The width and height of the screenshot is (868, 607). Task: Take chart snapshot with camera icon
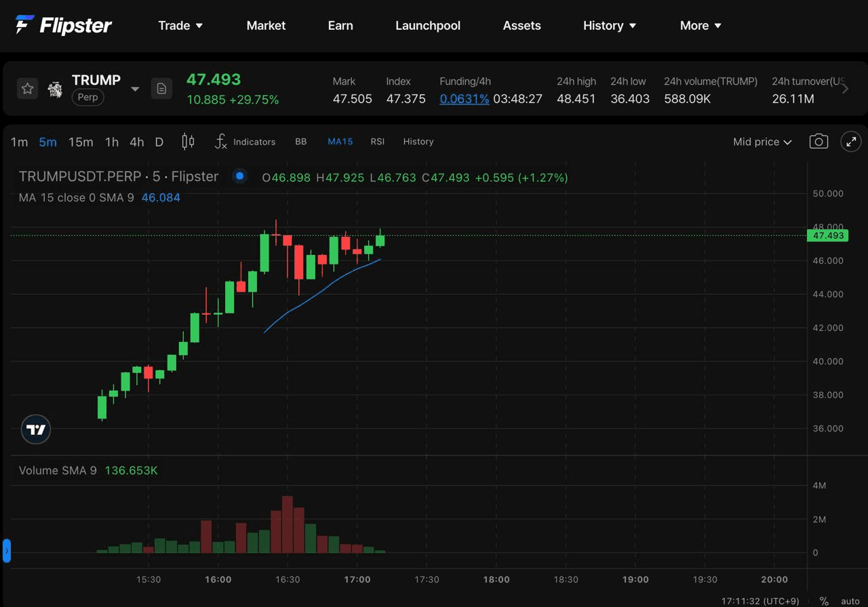pyautogui.click(x=818, y=142)
